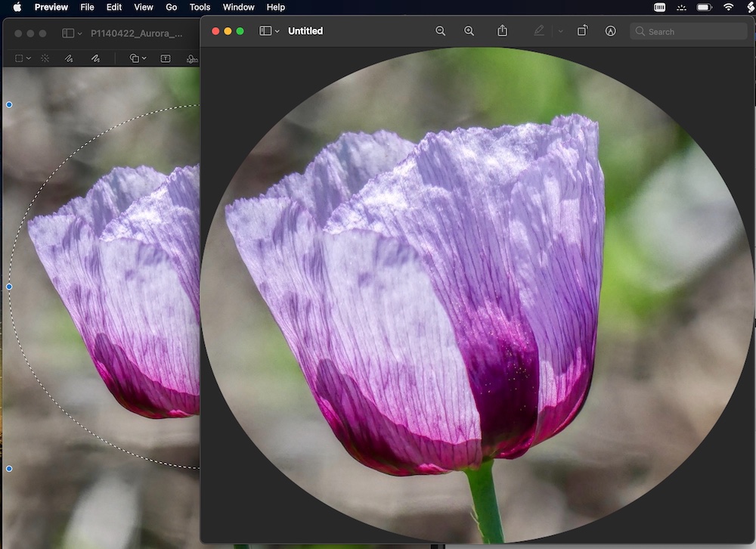Toggle the sidebar in the Untitled window
The image size is (756, 549).
pos(265,31)
